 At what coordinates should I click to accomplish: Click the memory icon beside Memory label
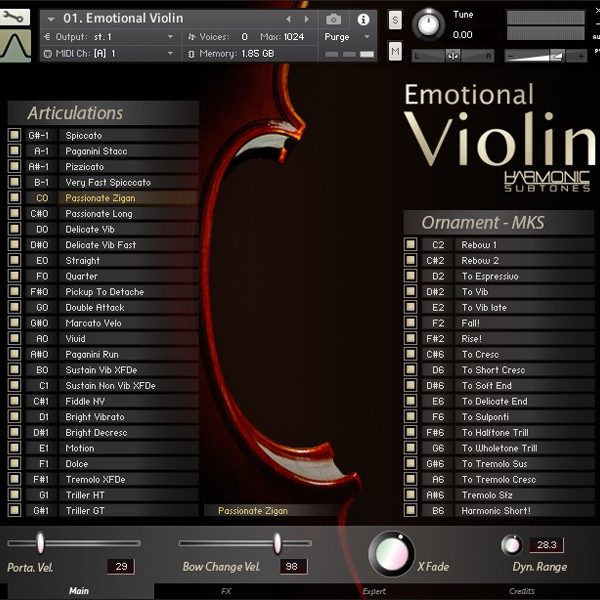click(191, 54)
